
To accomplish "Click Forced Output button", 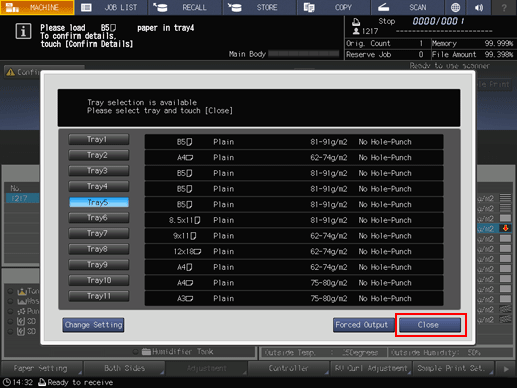I will click(x=364, y=325).
